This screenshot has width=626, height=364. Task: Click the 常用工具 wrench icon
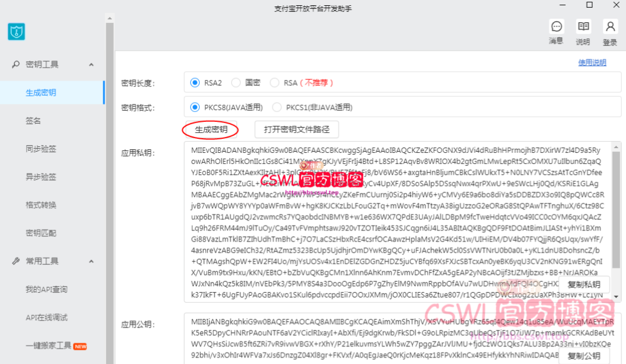[x=16, y=261]
